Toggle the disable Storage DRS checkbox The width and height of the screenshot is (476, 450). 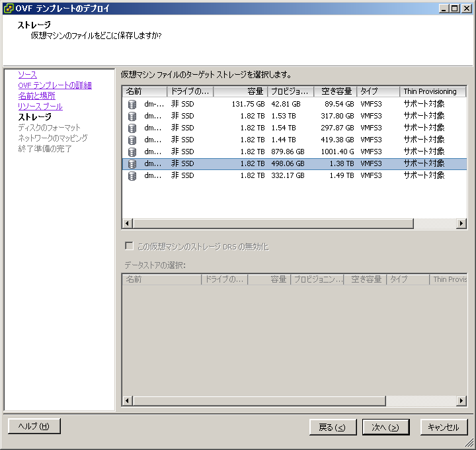[x=129, y=246]
